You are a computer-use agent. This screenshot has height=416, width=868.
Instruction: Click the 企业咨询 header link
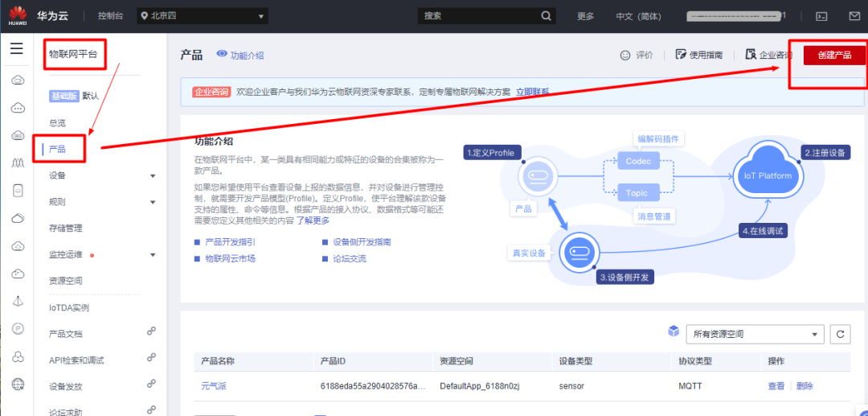[769, 55]
